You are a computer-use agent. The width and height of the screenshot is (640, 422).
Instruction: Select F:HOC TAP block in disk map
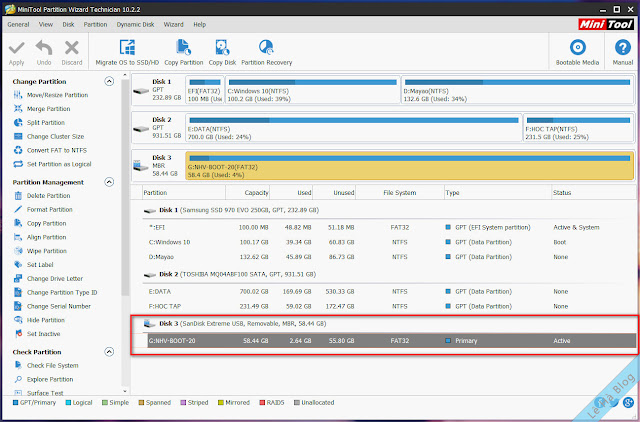click(x=578, y=128)
